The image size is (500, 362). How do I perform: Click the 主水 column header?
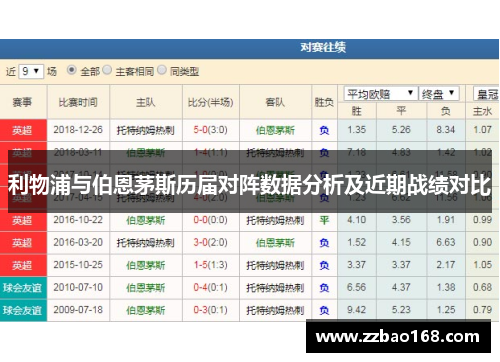click(x=482, y=111)
